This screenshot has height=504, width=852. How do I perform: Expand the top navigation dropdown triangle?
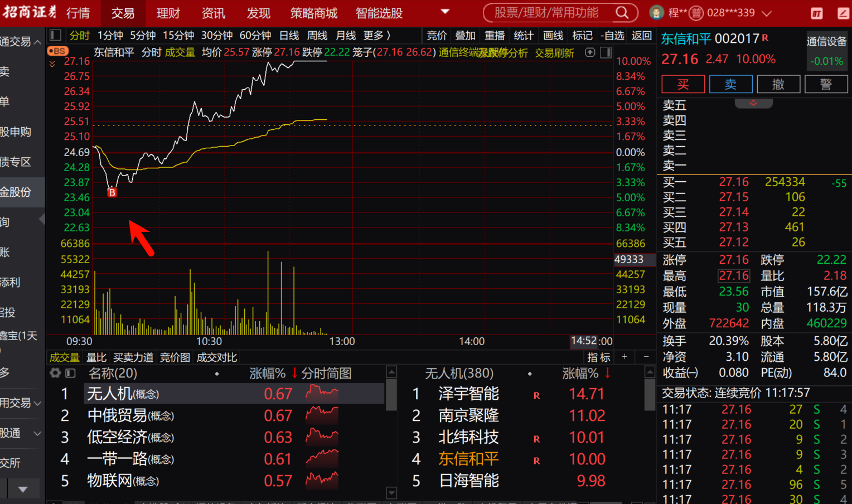(445, 12)
